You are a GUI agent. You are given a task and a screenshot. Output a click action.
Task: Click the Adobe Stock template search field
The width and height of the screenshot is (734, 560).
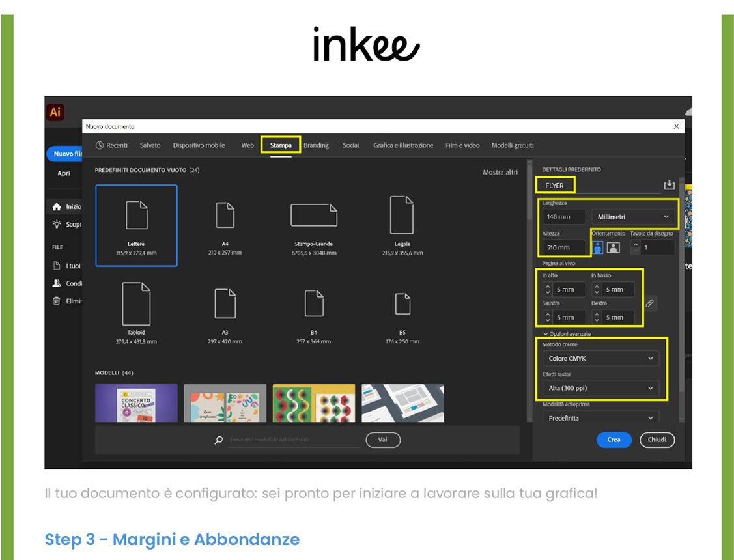click(x=294, y=440)
